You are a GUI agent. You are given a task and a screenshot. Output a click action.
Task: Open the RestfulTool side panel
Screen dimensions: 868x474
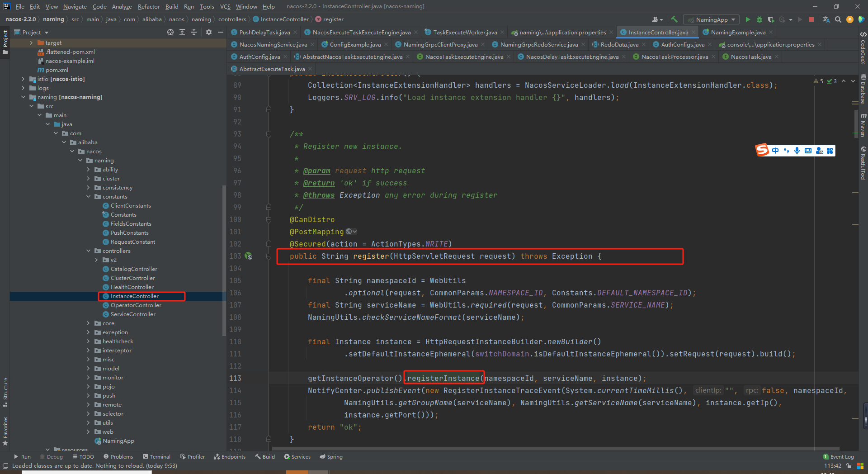863,163
